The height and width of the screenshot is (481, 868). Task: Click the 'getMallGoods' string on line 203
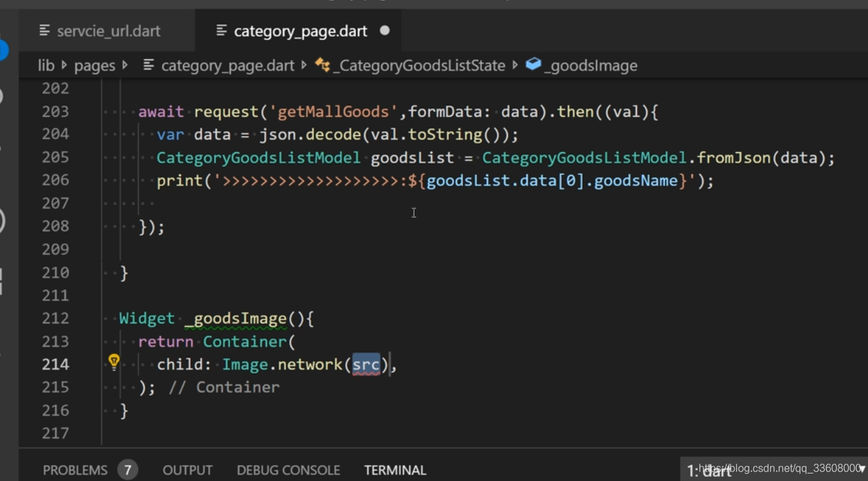(333, 111)
